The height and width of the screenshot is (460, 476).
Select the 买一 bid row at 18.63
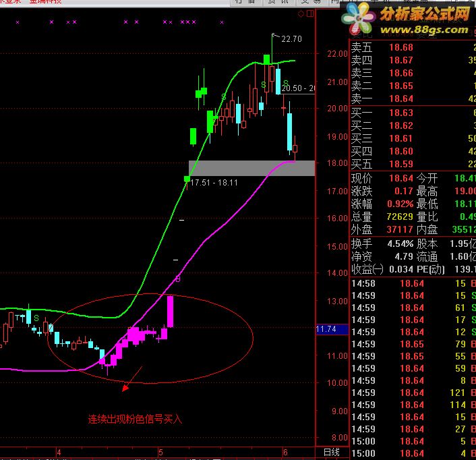[413, 113]
